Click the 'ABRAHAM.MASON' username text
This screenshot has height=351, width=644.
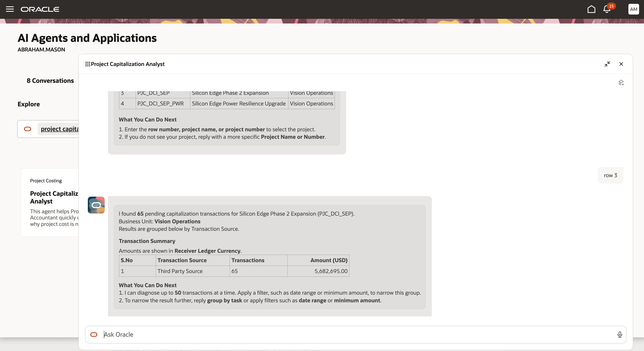point(41,50)
